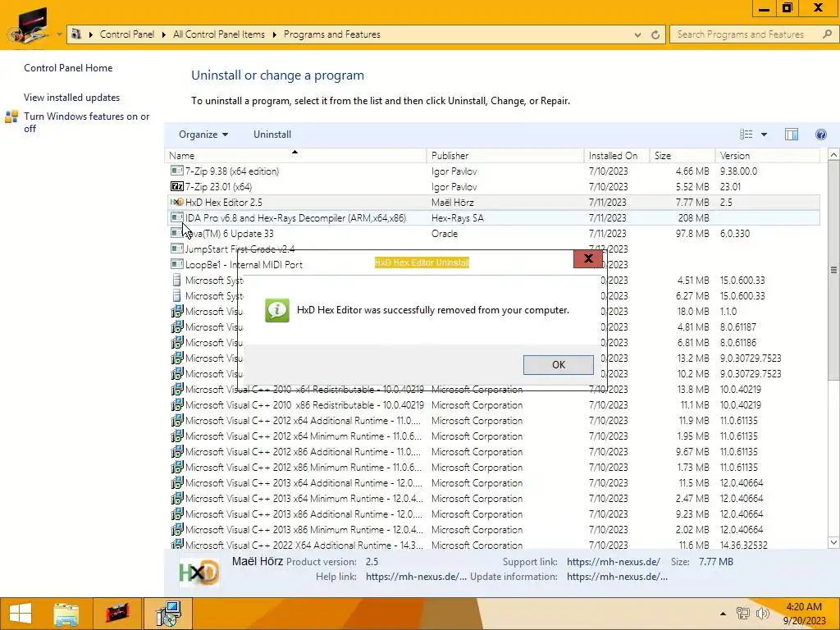Screen dimensions: 840x630
Task: Open the red pinned app on taskbar
Action: [x=117, y=614]
